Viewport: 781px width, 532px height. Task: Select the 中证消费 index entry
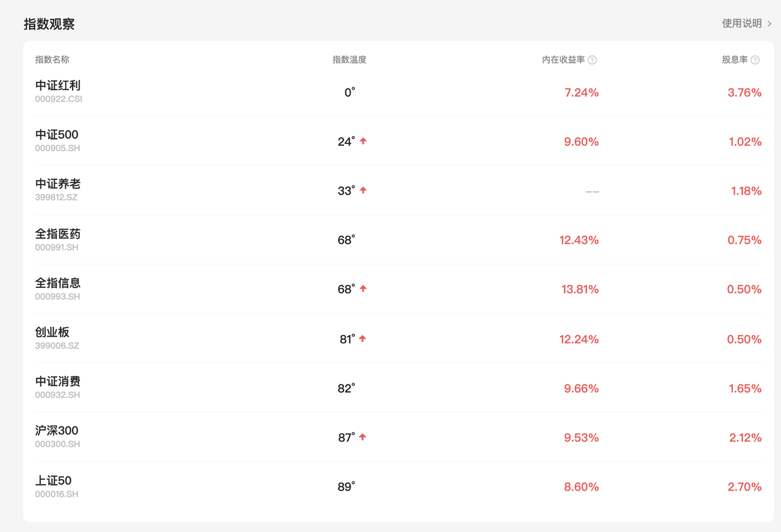click(58, 381)
